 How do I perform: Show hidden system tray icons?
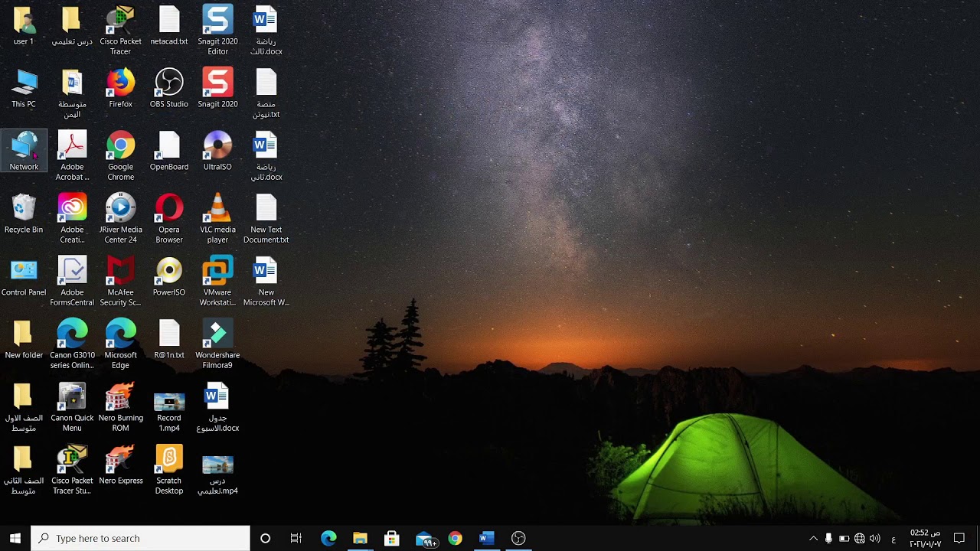tap(813, 539)
